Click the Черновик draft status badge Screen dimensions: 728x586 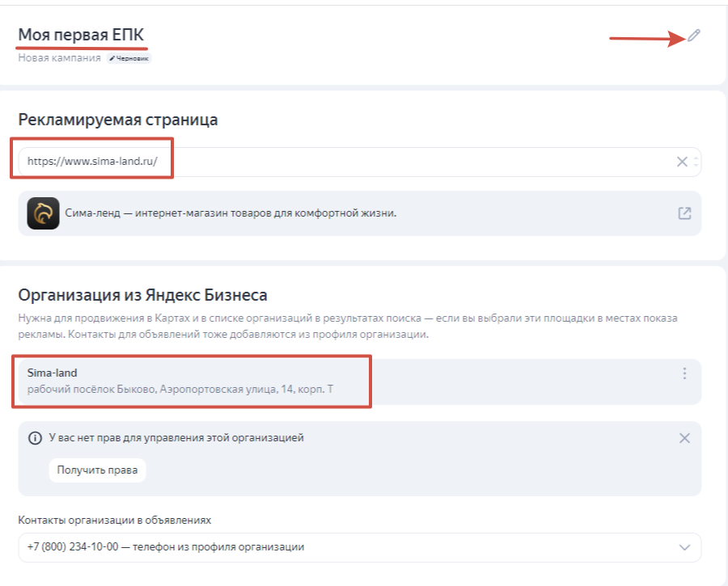pyautogui.click(x=129, y=58)
